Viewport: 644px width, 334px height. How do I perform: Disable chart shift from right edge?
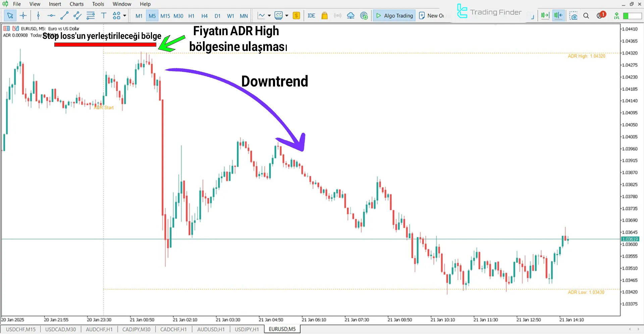tap(558, 15)
